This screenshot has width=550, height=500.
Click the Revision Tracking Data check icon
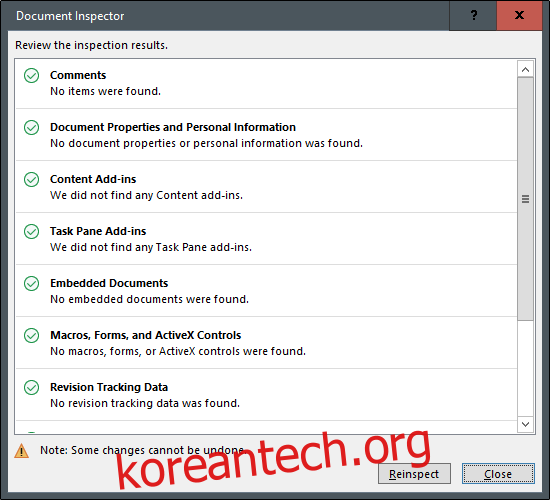(32, 387)
